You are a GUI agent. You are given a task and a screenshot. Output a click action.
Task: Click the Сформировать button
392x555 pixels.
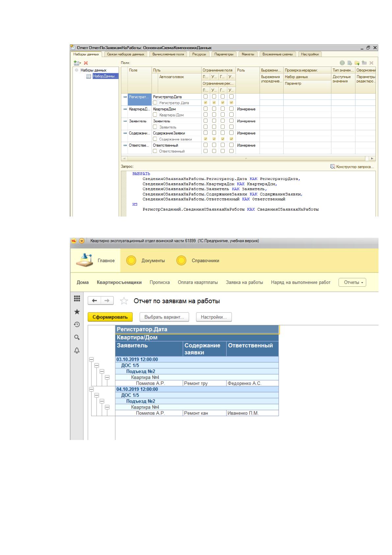[x=110, y=317]
